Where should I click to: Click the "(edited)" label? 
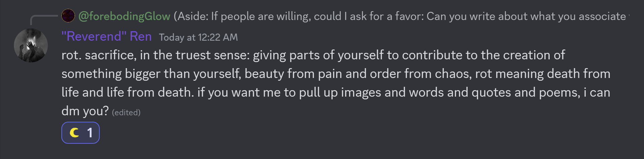coord(126,113)
